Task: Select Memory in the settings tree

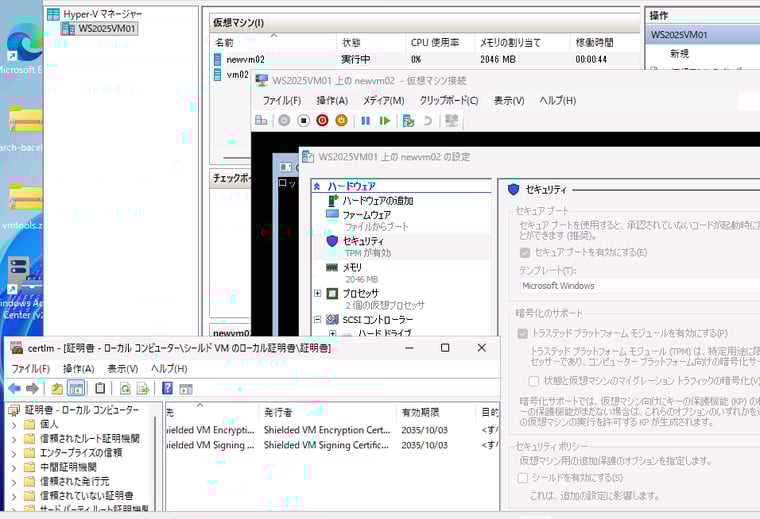Action: coord(352,267)
